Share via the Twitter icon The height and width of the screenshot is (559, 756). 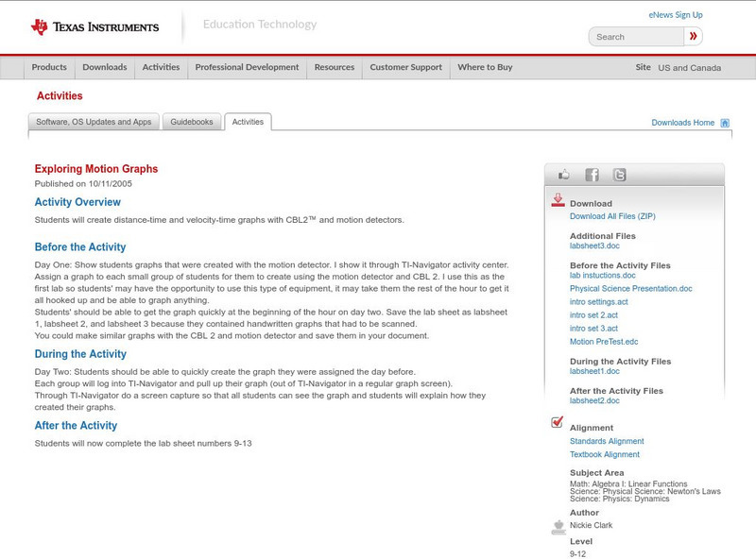pos(619,175)
